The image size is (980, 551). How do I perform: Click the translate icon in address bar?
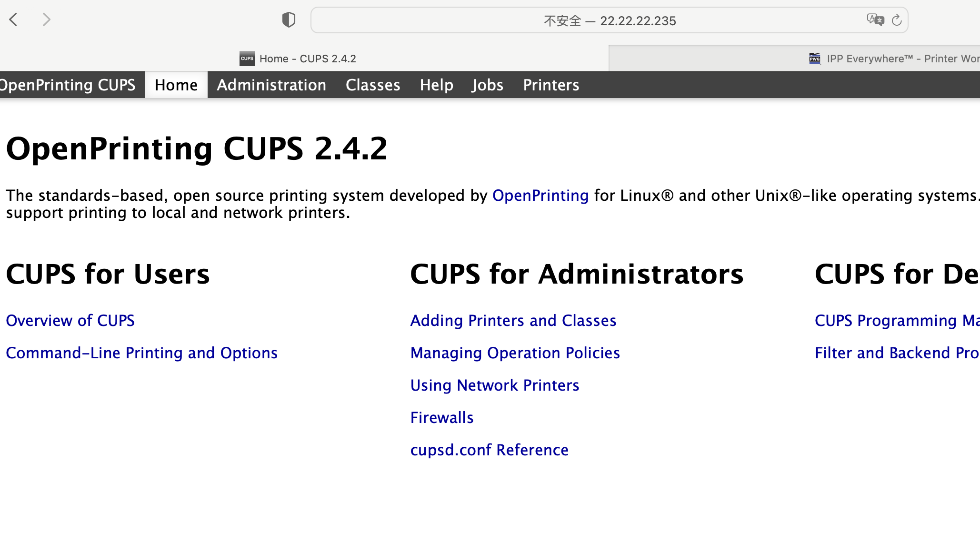click(x=875, y=20)
